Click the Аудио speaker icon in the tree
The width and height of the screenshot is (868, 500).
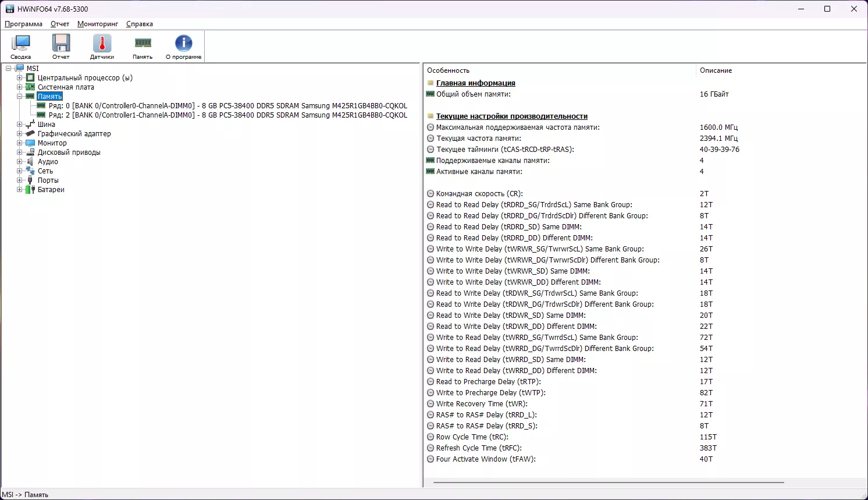(30, 162)
